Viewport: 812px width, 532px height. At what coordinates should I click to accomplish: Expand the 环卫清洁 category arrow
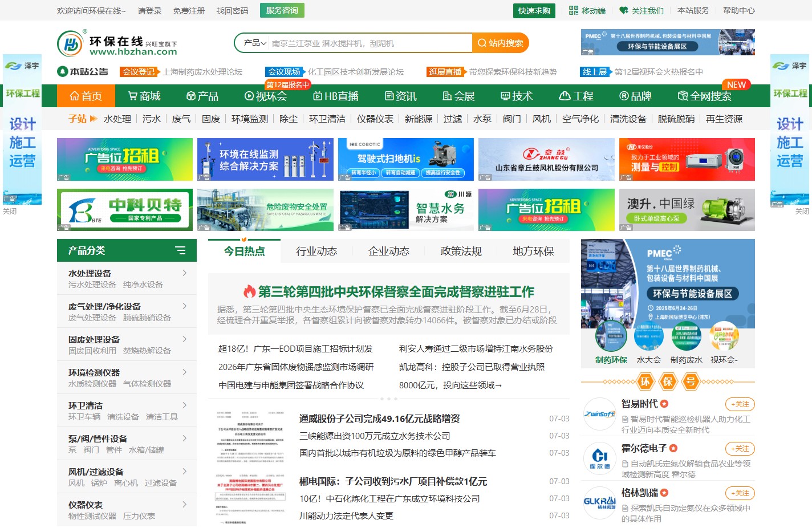click(184, 405)
